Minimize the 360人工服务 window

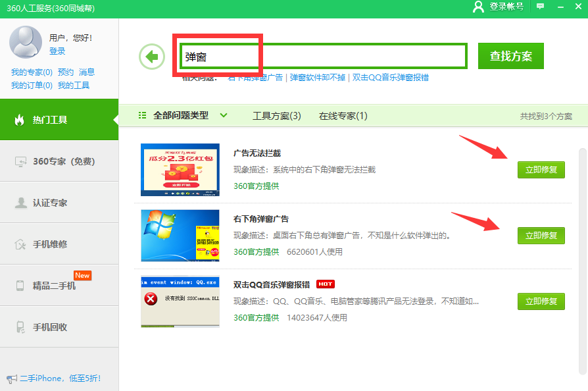[560, 7]
